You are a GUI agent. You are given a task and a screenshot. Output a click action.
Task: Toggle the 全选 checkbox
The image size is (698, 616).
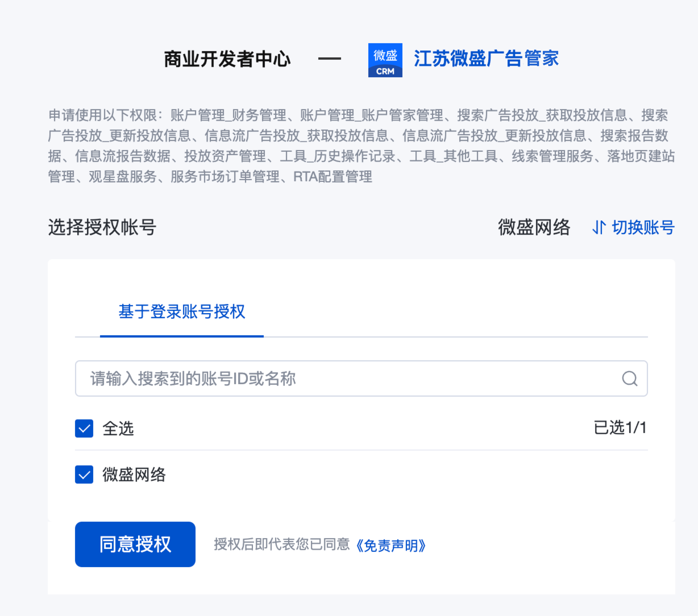coord(84,428)
